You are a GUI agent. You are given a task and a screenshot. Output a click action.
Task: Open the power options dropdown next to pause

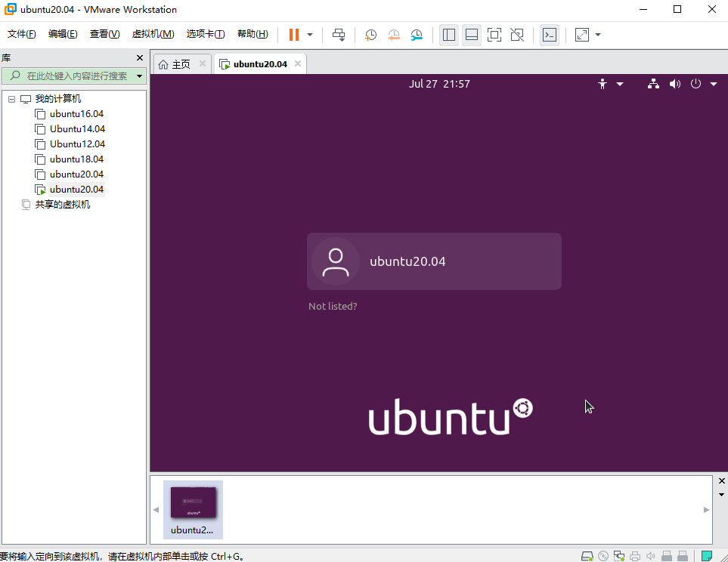tap(310, 35)
